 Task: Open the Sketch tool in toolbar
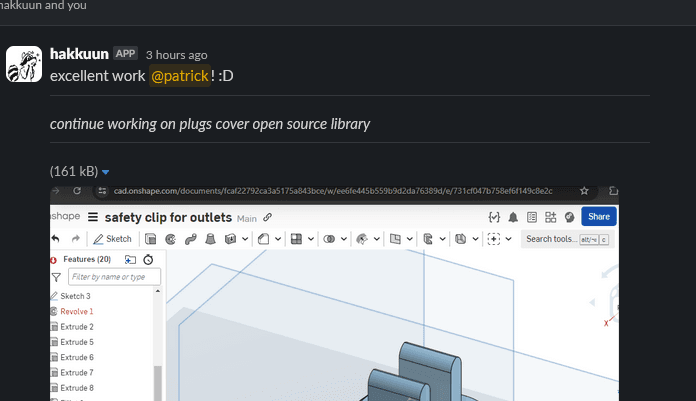pos(112,239)
